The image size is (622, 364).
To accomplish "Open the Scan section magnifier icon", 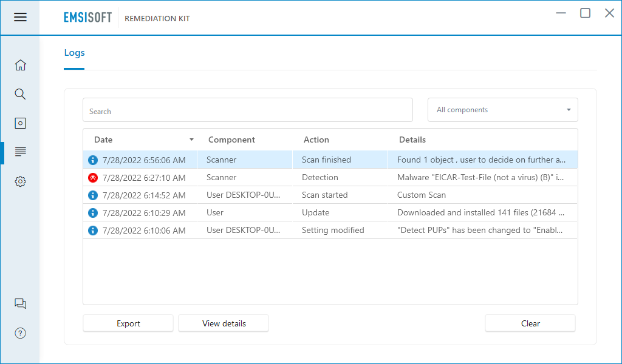I will (20, 94).
